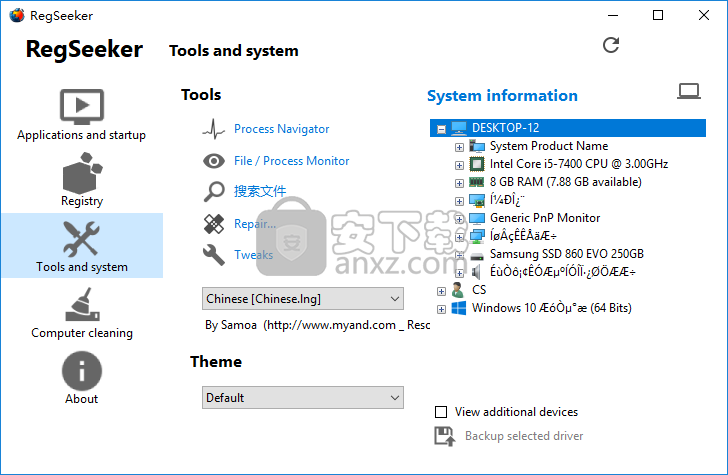Click the Tweaks wrench icon
This screenshot has width=728, height=475.
coord(214,255)
